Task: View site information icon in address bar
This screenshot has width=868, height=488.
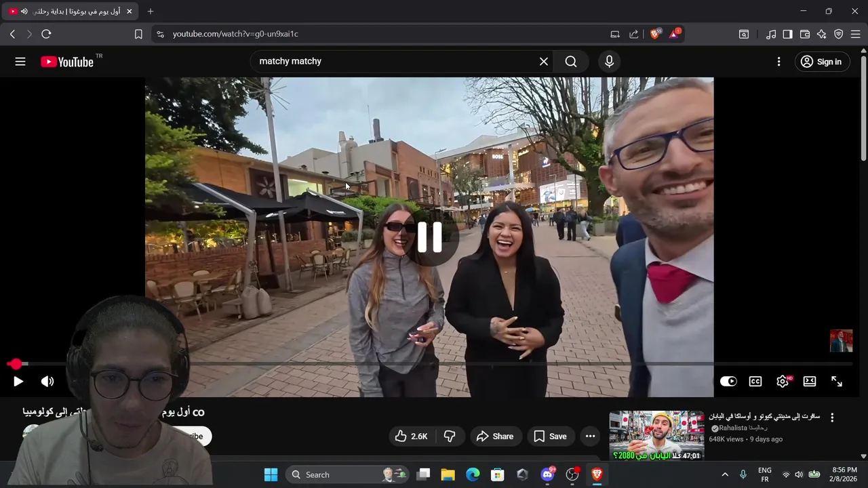Action: pos(160,34)
